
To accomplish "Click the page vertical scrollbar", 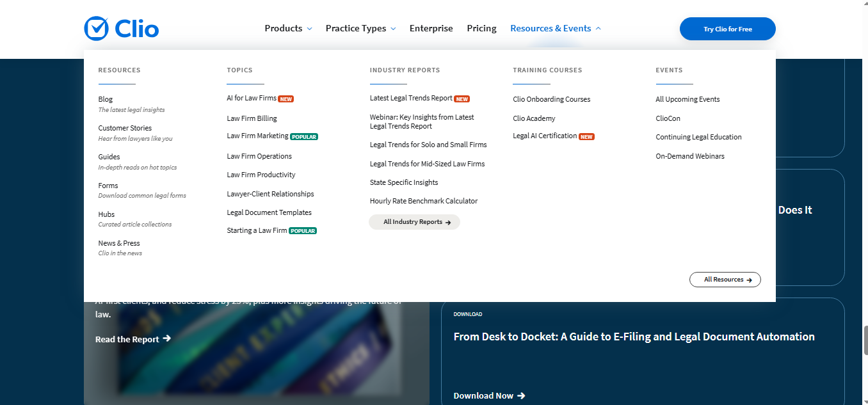I will [x=864, y=340].
